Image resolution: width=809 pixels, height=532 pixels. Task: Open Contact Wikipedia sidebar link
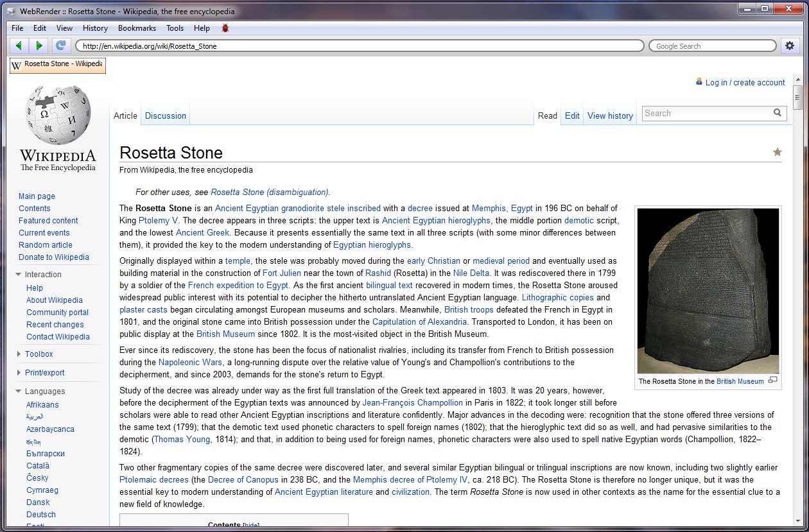[58, 337]
